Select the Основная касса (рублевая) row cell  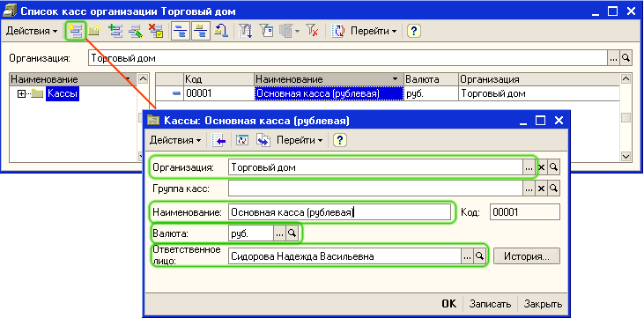329,93
